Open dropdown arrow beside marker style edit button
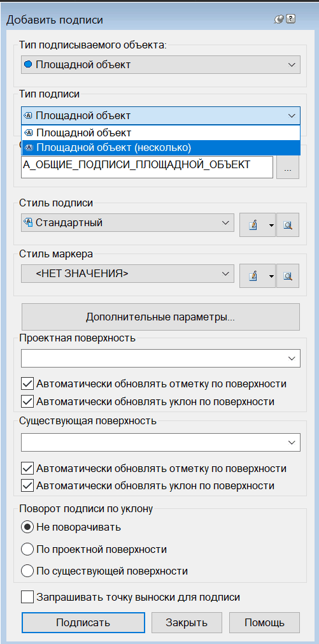 pyautogui.click(x=271, y=276)
